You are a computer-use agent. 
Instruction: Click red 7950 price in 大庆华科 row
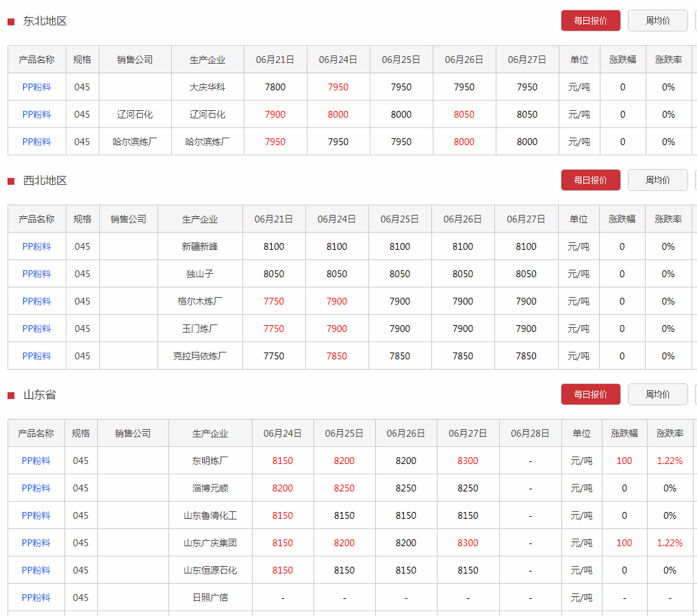[338, 87]
